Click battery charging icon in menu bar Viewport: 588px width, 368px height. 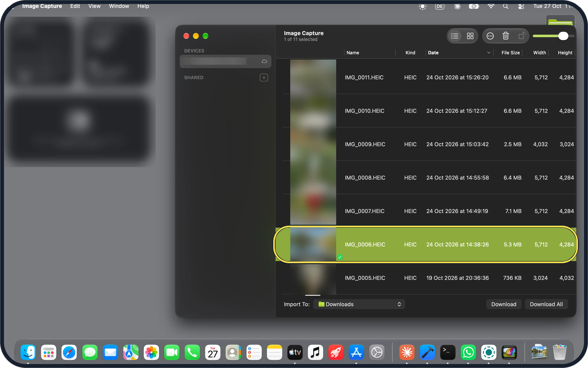[474, 6]
